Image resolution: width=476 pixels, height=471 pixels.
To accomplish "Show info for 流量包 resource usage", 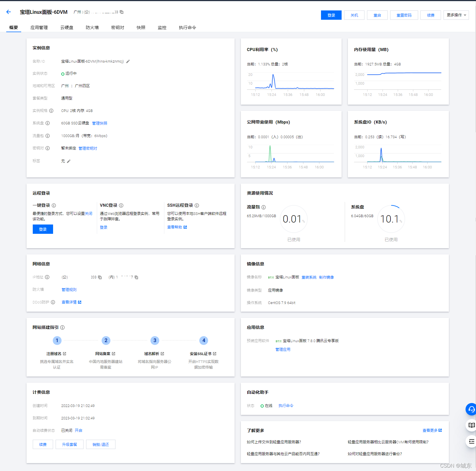I will [263, 207].
